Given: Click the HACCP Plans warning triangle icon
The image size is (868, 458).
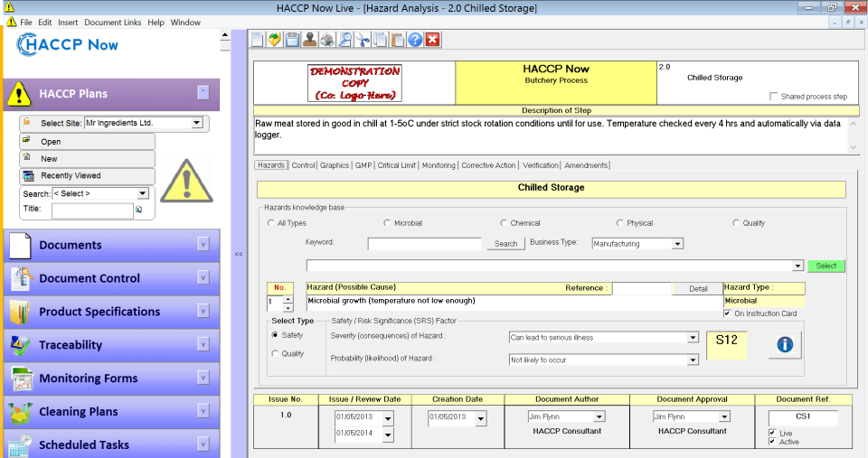Looking at the screenshot, I should [19, 94].
